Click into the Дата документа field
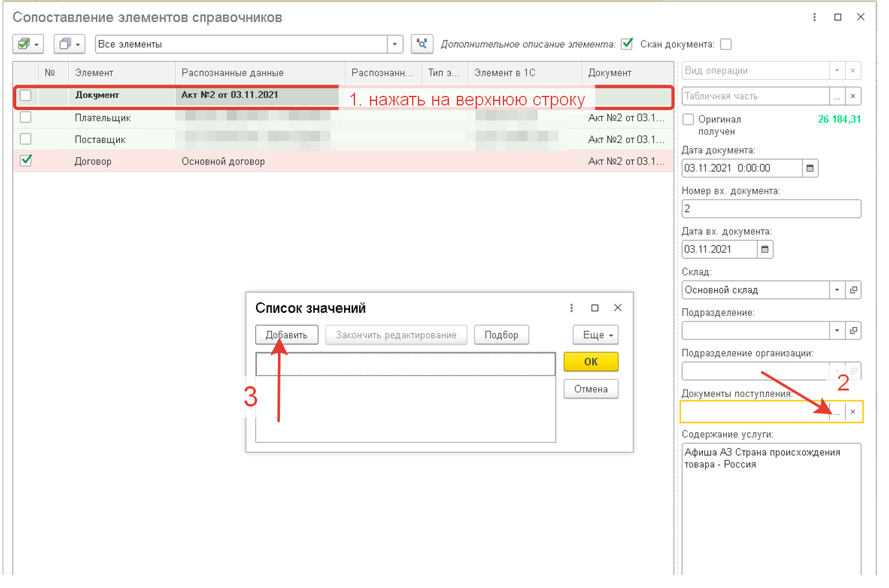889x588 pixels. click(742, 168)
